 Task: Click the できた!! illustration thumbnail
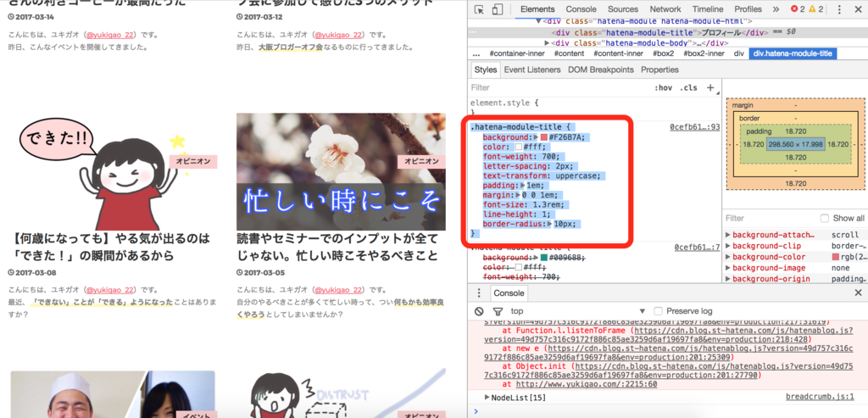(x=114, y=171)
